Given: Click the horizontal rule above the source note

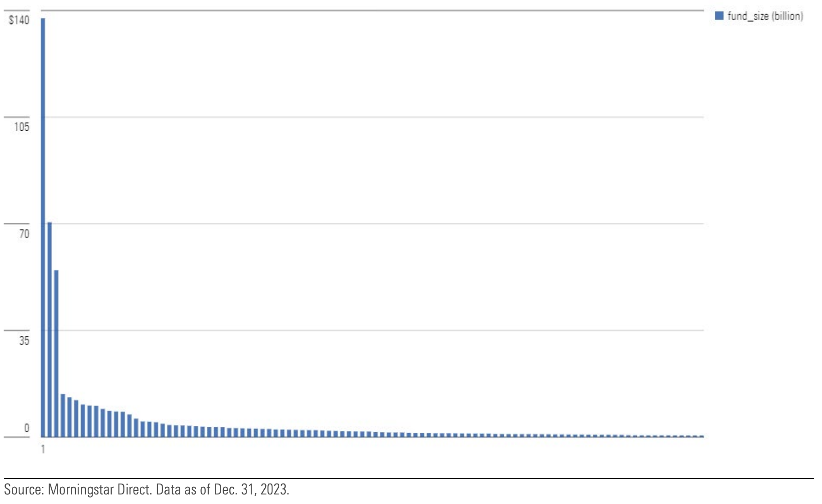Looking at the screenshot, I should (x=409, y=479).
